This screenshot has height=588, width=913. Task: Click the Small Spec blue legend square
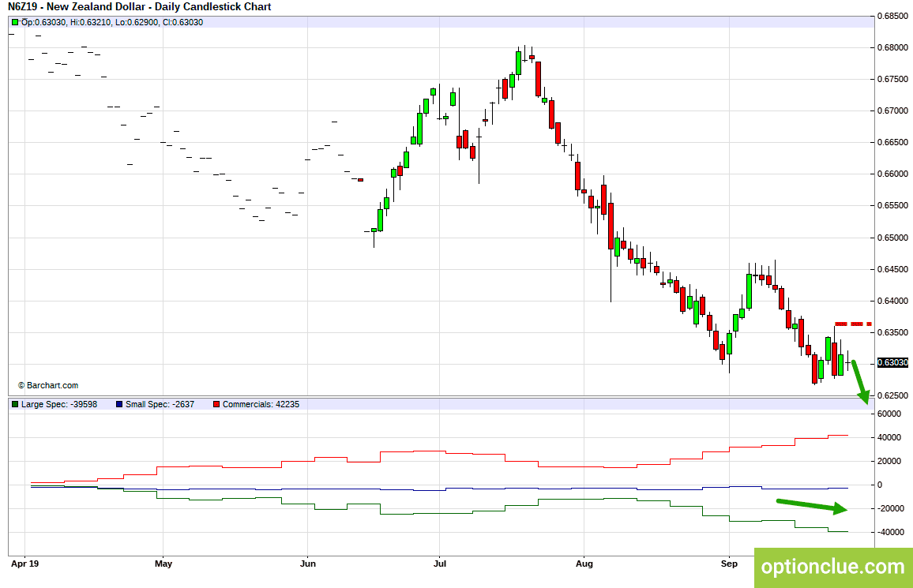(x=119, y=404)
